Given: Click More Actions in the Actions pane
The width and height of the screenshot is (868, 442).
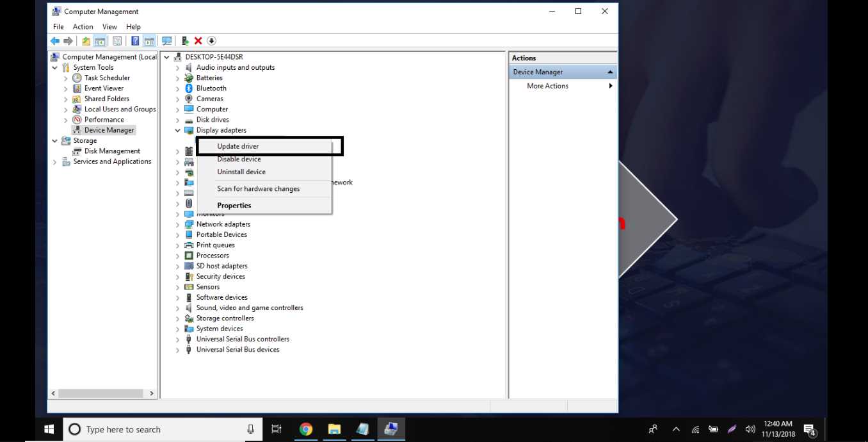Looking at the screenshot, I should (x=547, y=86).
